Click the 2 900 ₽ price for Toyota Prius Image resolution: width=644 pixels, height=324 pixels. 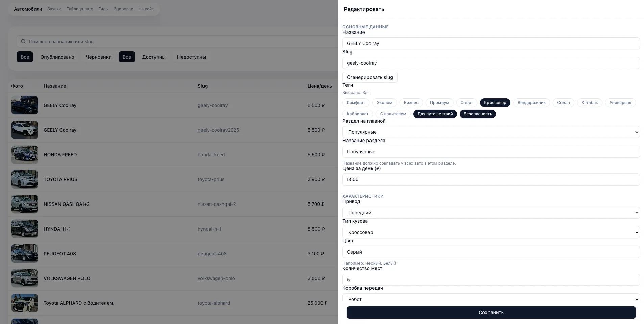[316, 179]
